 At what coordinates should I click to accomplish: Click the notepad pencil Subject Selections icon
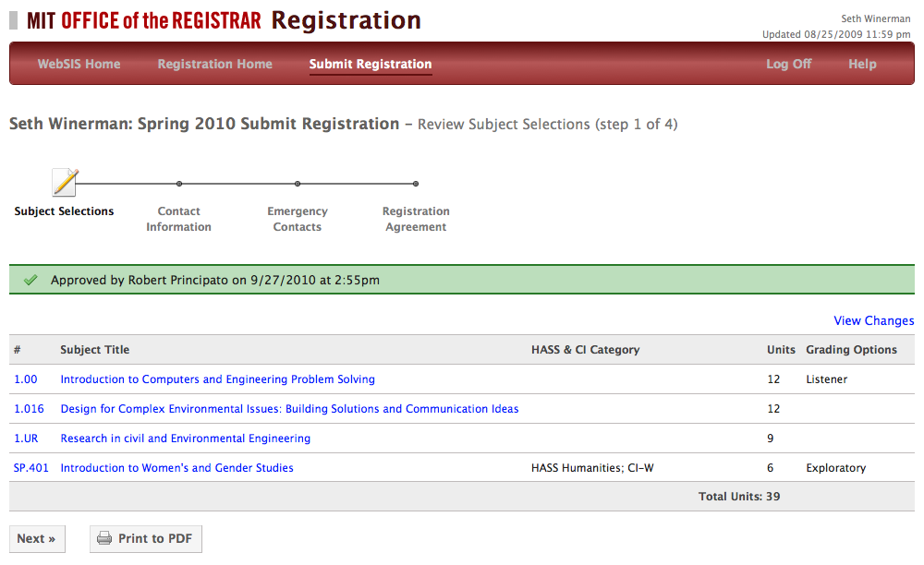tap(65, 183)
